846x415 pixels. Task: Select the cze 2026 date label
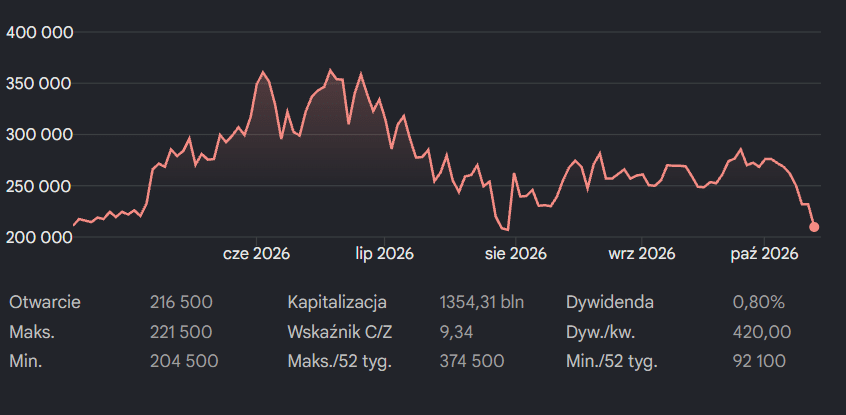[256, 254]
